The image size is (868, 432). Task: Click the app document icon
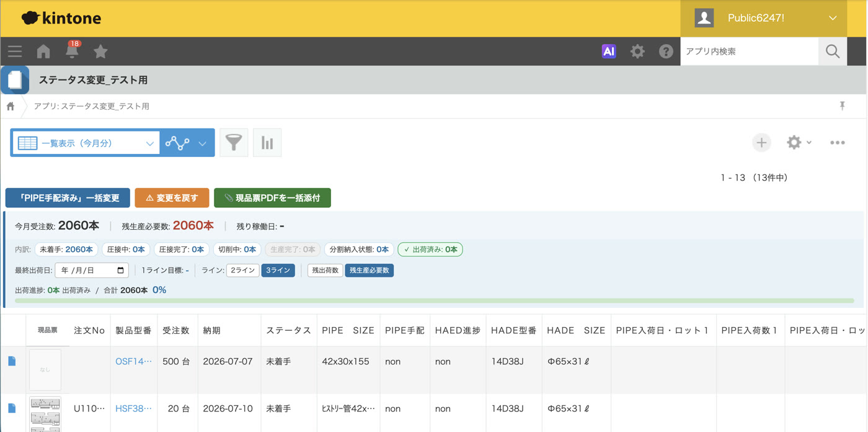click(x=15, y=80)
